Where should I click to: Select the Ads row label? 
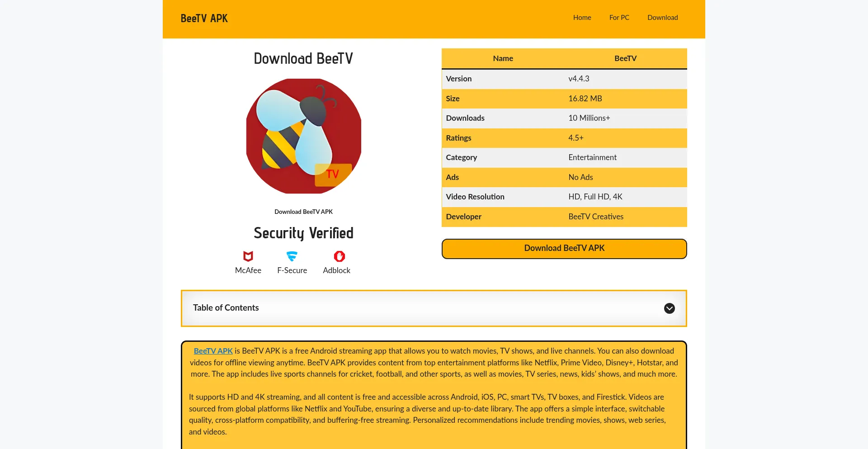tap(452, 177)
